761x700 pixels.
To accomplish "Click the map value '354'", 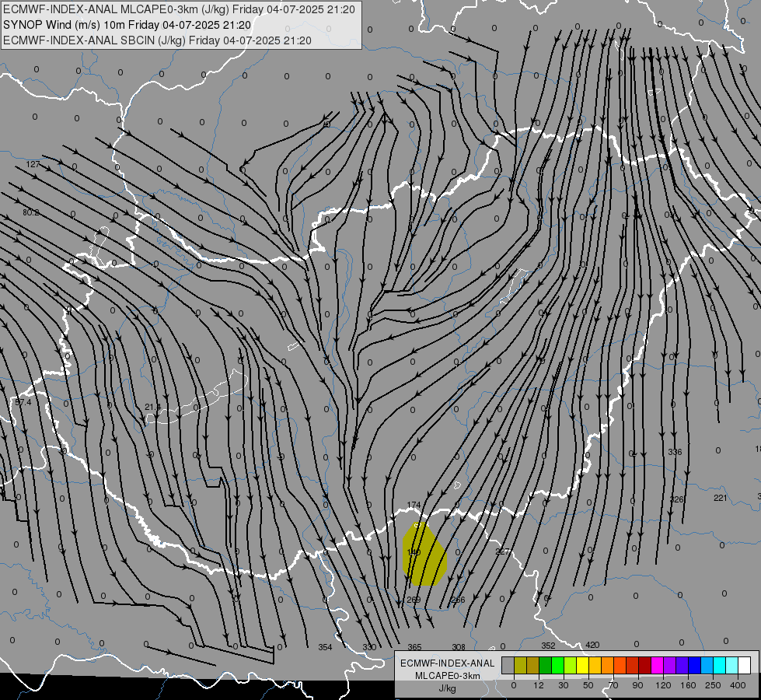I will (325, 647).
